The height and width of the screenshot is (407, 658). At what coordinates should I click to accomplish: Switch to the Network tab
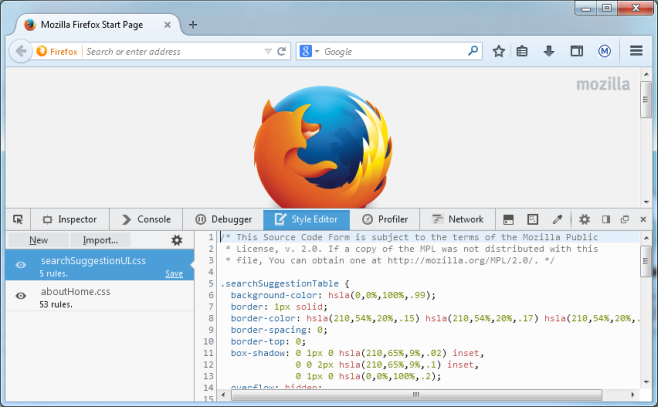[x=458, y=219]
